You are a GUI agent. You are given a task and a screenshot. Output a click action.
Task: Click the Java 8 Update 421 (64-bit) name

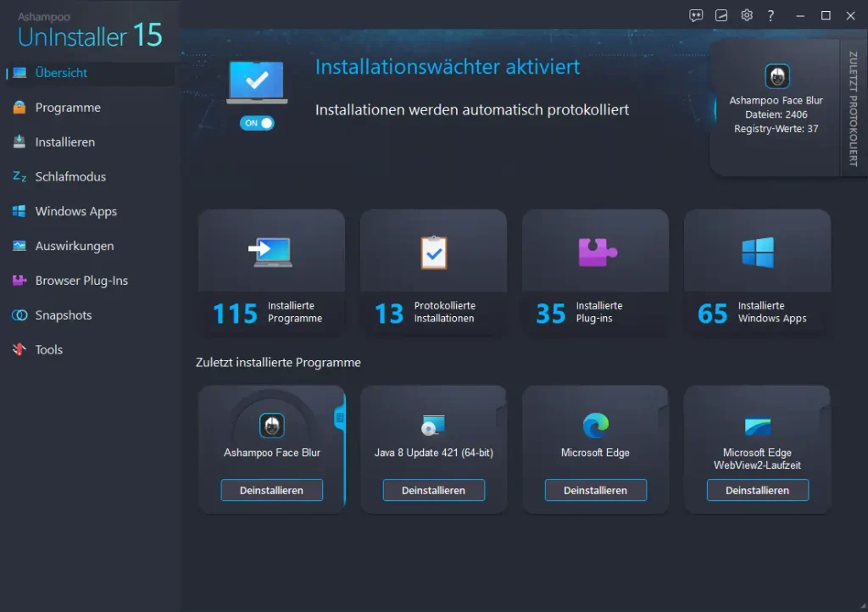[x=433, y=453]
